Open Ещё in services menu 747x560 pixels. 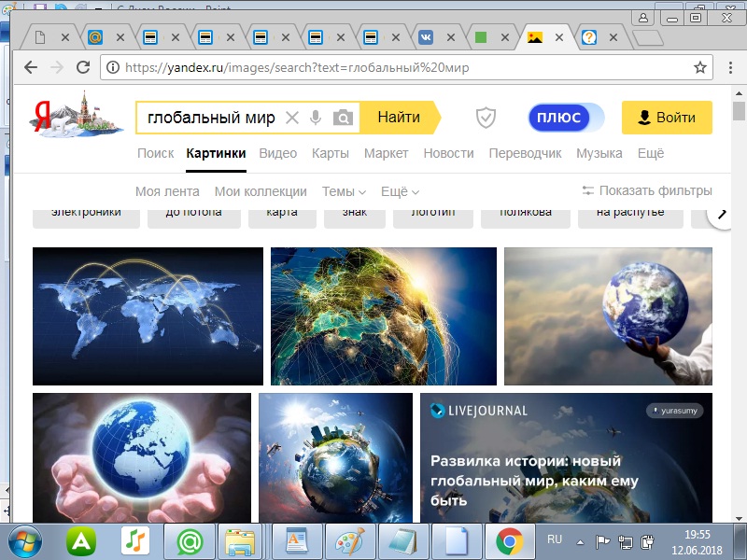pos(651,153)
